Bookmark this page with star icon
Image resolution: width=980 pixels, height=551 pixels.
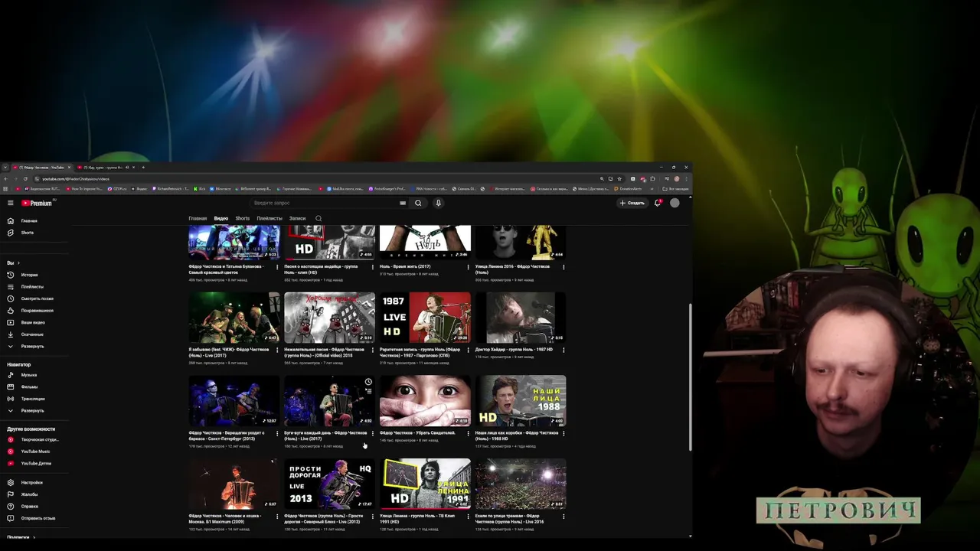tap(619, 178)
